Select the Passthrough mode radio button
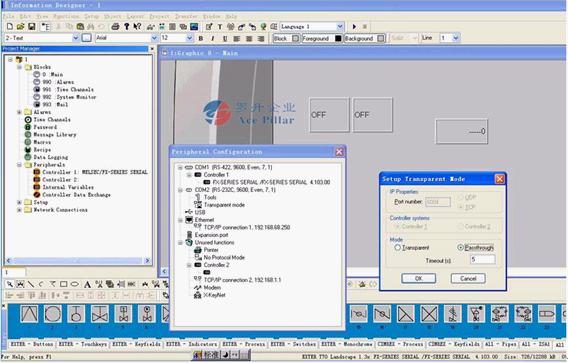This screenshot has height=363, width=568. tap(460, 247)
